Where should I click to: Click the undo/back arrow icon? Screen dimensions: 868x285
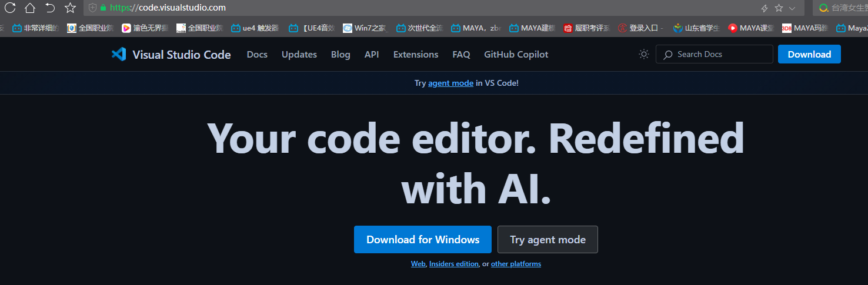coord(50,8)
